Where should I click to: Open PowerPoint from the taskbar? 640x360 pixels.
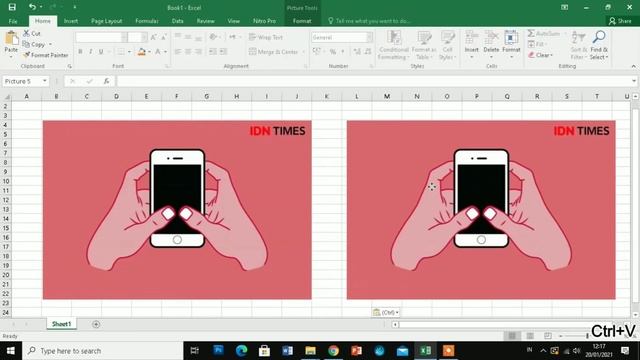tap(356, 351)
